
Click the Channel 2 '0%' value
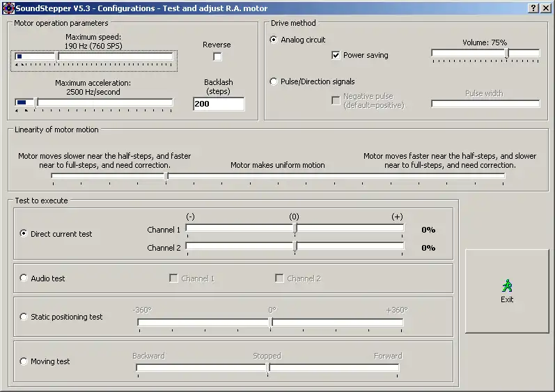(428, 248)
